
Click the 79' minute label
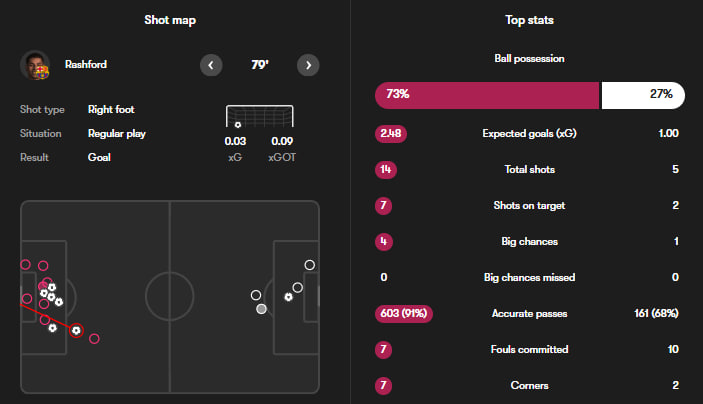[x=259, y=65]
